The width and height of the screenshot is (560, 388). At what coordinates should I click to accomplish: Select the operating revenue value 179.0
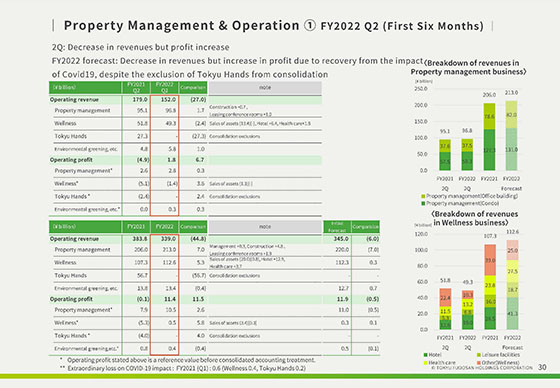coord(140,100)
